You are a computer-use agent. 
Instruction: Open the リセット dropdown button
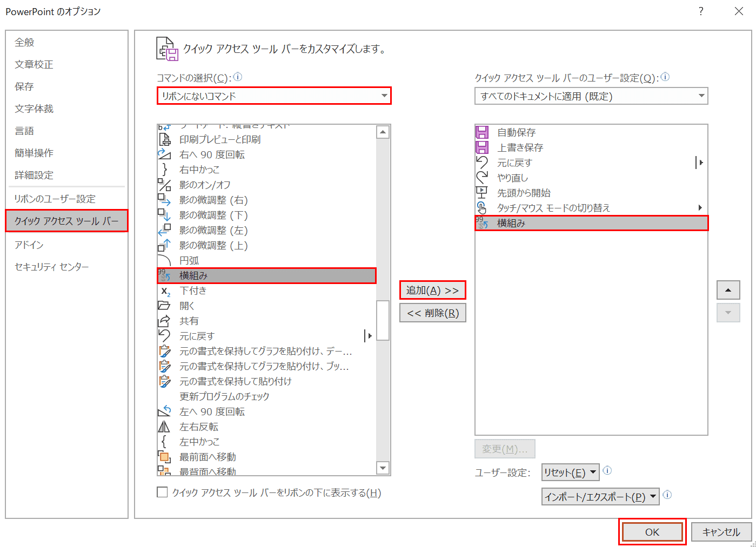coord(571,472)
